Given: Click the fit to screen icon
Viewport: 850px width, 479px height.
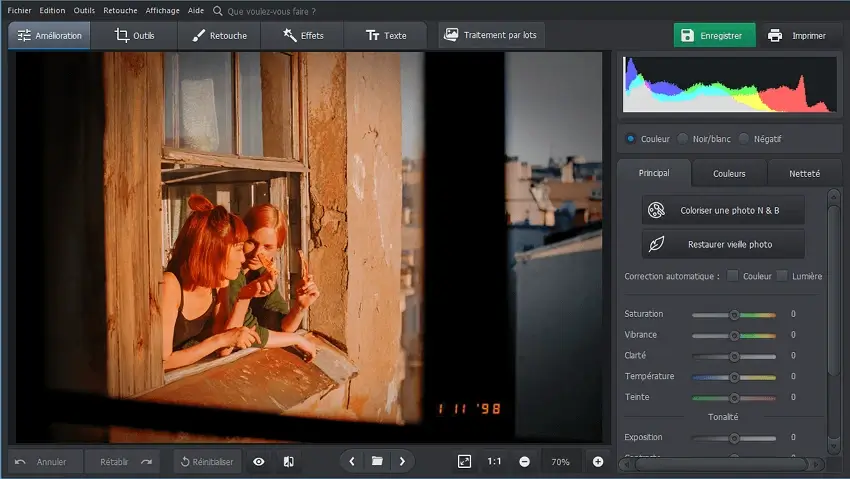Looking at the screenshot, I should [x=465, y=461].
